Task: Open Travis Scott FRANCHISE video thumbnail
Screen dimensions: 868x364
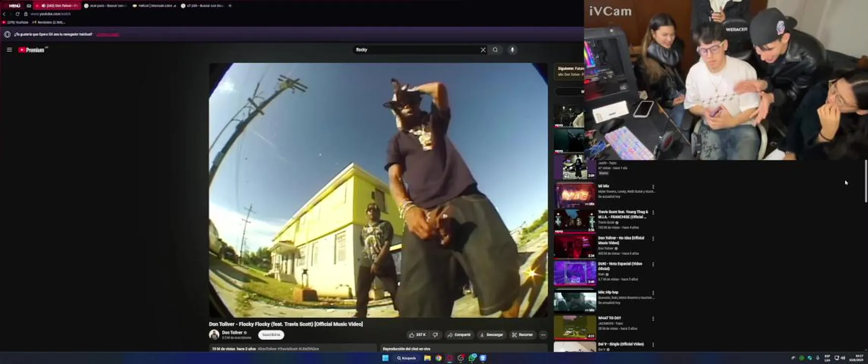Action: click(x=575, y=220)
